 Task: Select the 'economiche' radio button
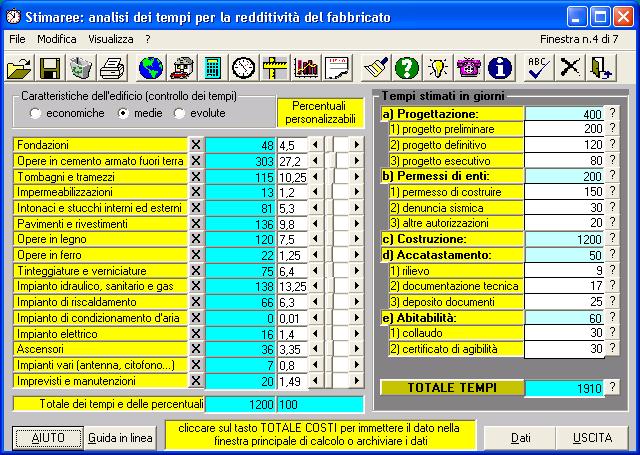point(35,113)
